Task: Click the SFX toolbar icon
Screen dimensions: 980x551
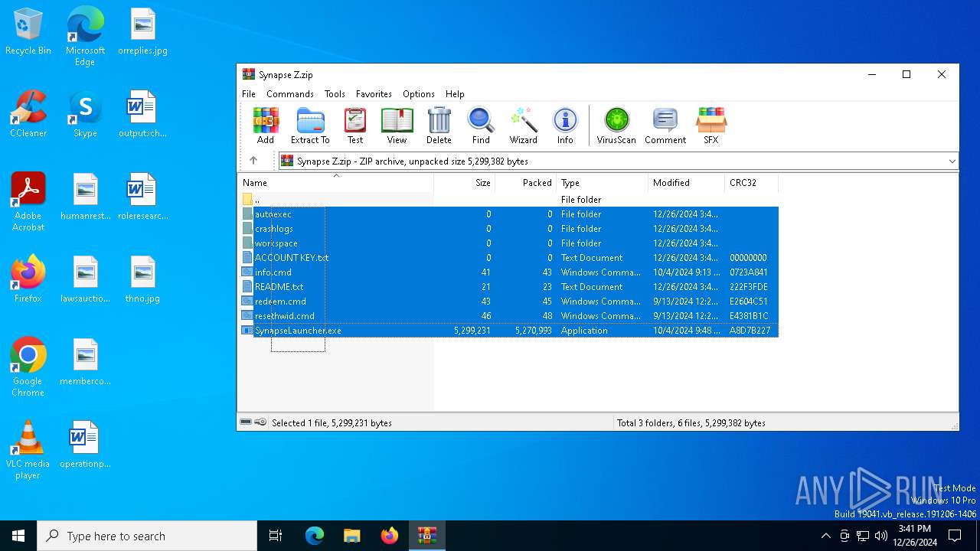Action: 711,126
